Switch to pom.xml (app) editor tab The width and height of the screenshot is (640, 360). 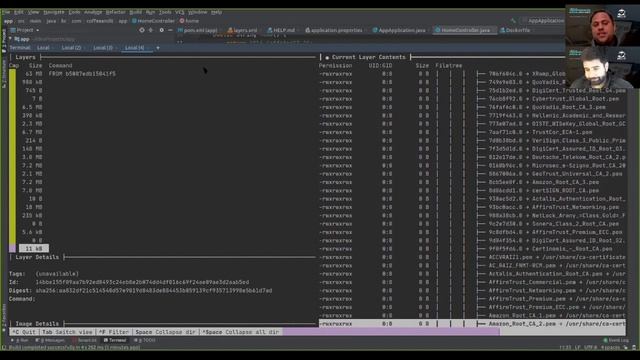[198, 30]
